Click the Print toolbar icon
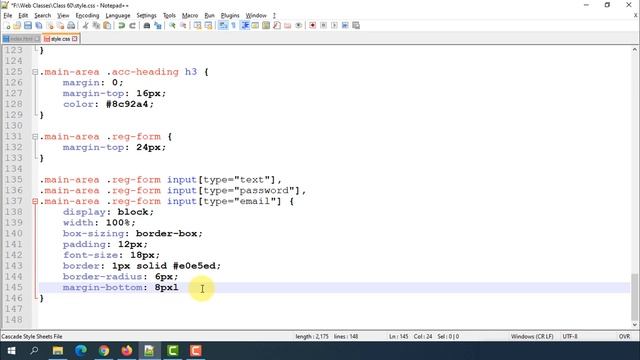The image size is (640, 360). pyautogui.click(x=71, y=26)
